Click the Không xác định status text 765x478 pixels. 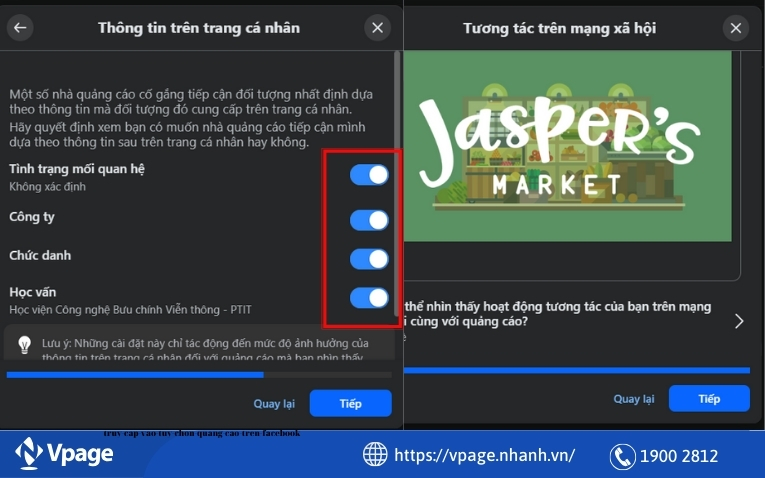(47, 187)
